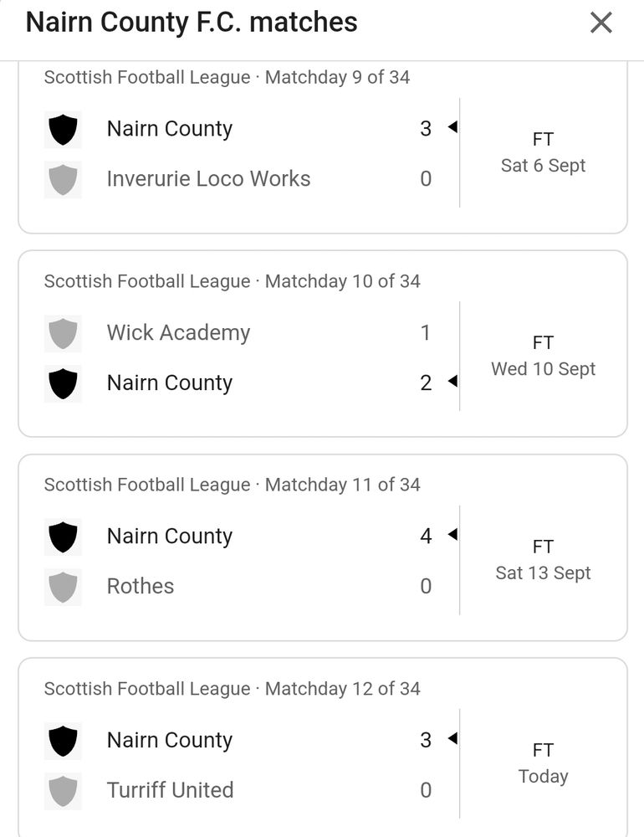Open match details dated Sat 6 Sept
This screenshot has width=644, height=837.
pyautogui.click(x=543, y=153)
